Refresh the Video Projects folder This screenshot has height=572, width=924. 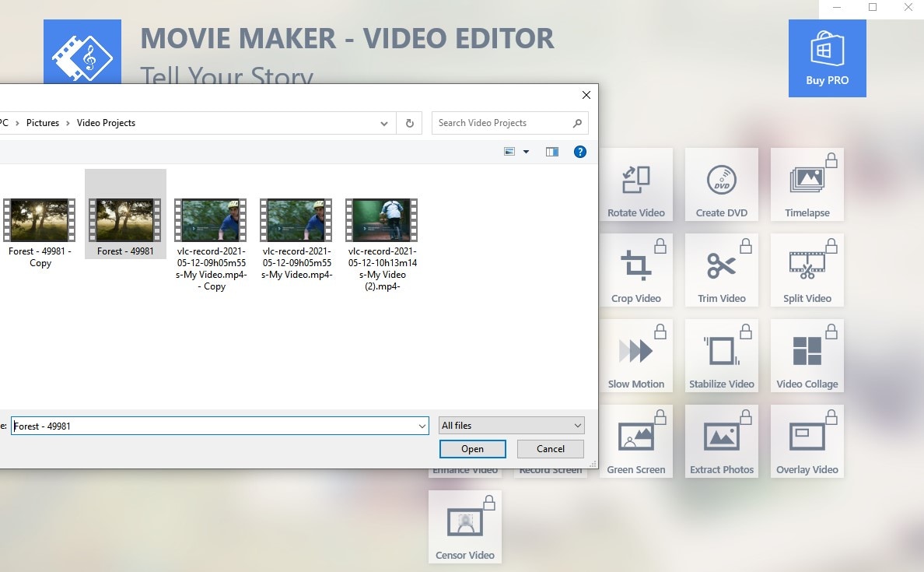click(x=410, y=123)
